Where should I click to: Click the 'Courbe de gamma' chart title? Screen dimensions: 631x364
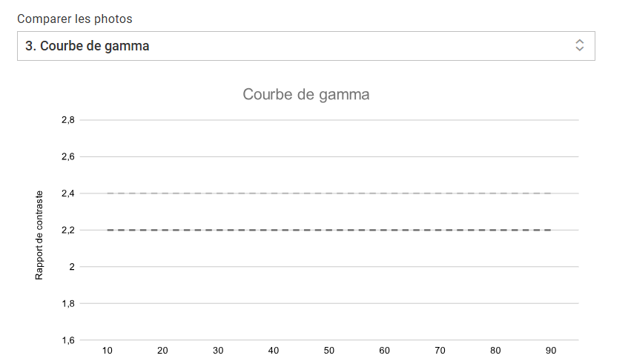[x=306, y=95]
